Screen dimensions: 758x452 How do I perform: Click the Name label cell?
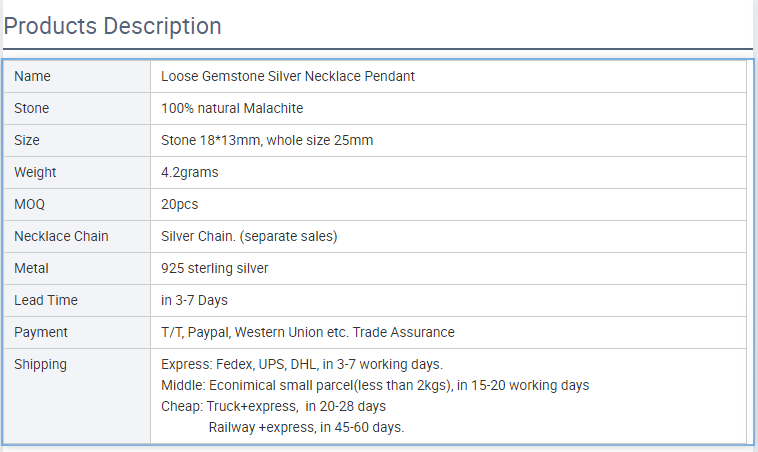[x=33, y=76]
